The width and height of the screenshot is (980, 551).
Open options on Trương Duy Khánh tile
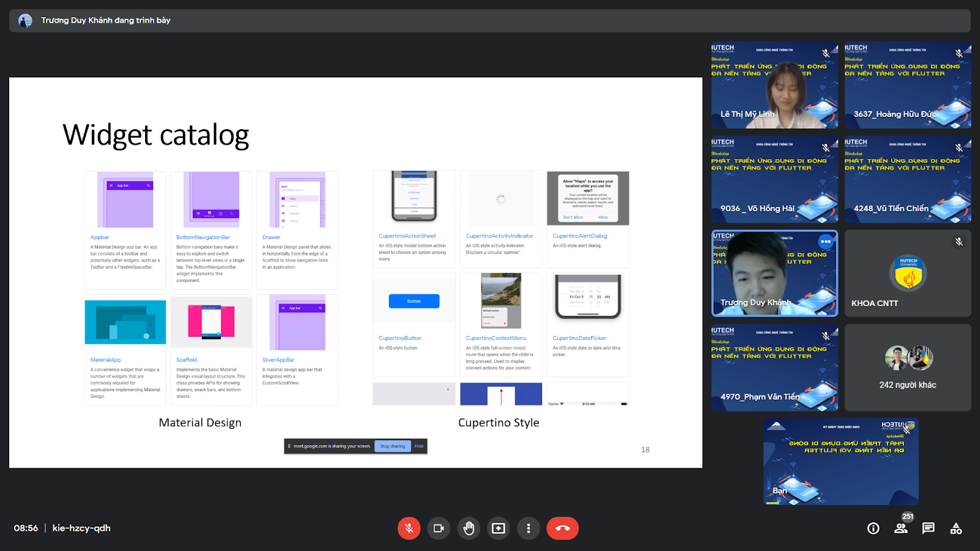826,241
